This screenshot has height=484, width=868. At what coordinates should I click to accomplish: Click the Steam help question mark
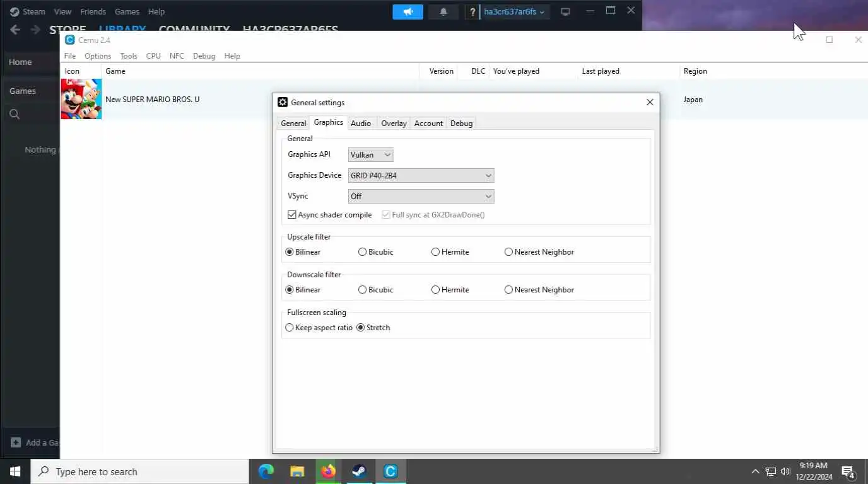click(472, 11)
